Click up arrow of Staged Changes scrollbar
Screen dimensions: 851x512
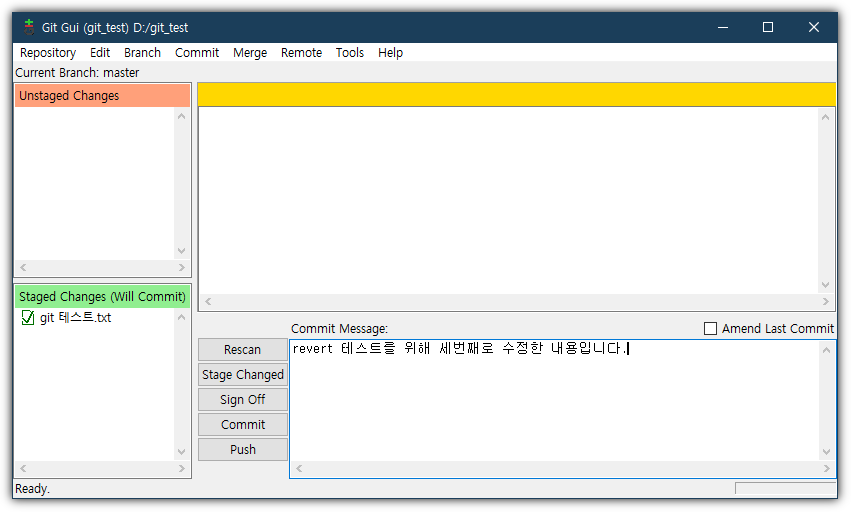point(182,317)
